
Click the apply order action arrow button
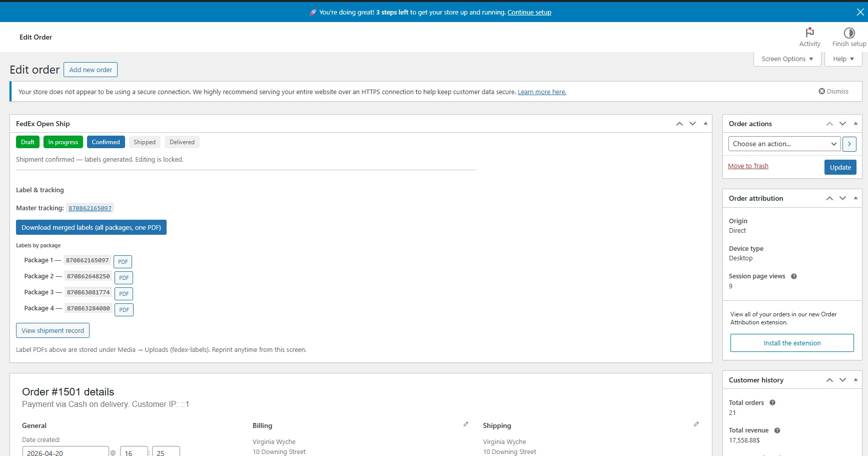pos(849,144)
